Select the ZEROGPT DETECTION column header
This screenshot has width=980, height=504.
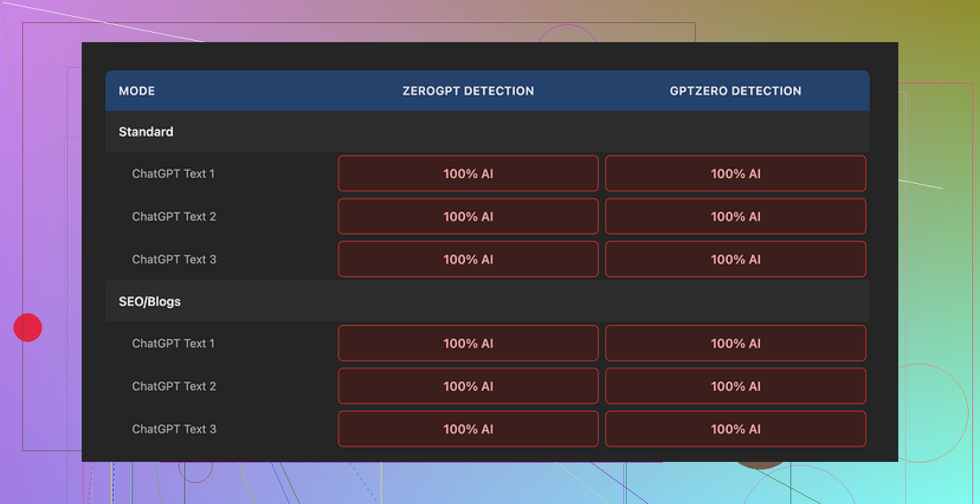click(468, 91)
